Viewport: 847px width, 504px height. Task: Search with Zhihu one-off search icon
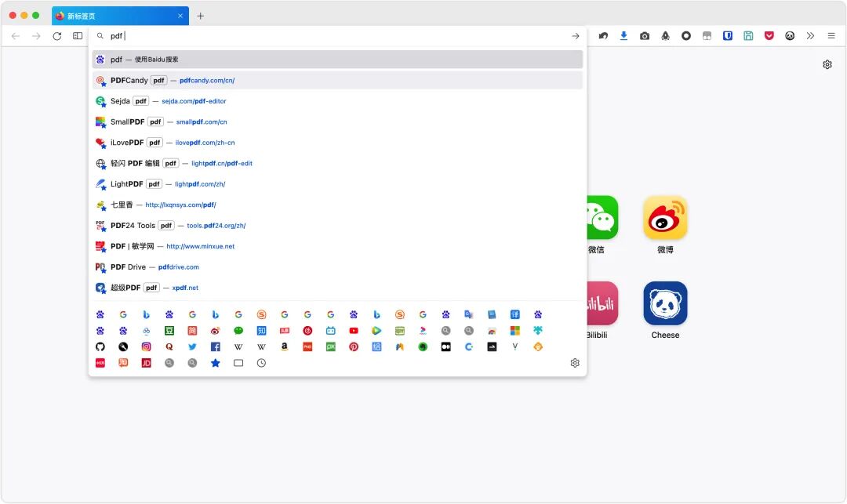pyautogui.click(x=261, y=331)
